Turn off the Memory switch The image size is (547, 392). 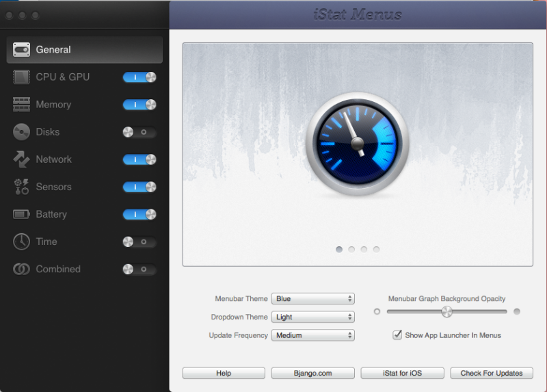(x=139, y=105)
